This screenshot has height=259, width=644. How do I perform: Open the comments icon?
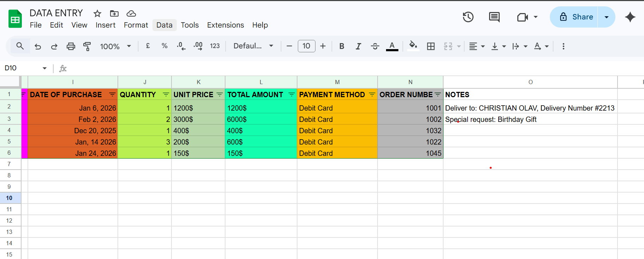[x=494, y=17]
